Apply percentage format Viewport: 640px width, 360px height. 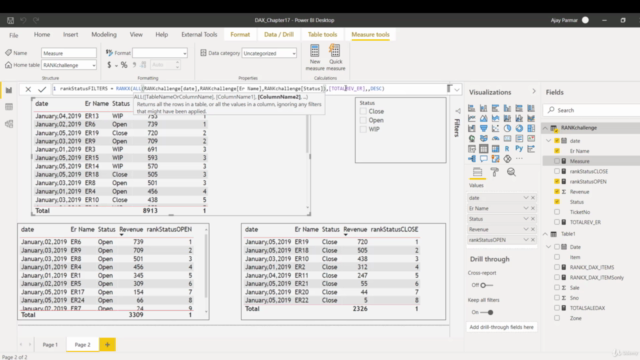point(124,65)
